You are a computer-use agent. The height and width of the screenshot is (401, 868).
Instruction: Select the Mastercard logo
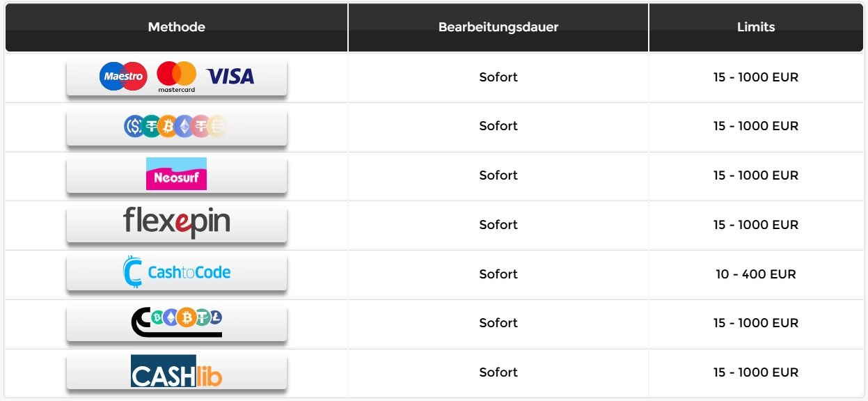[x=176, y=77]
